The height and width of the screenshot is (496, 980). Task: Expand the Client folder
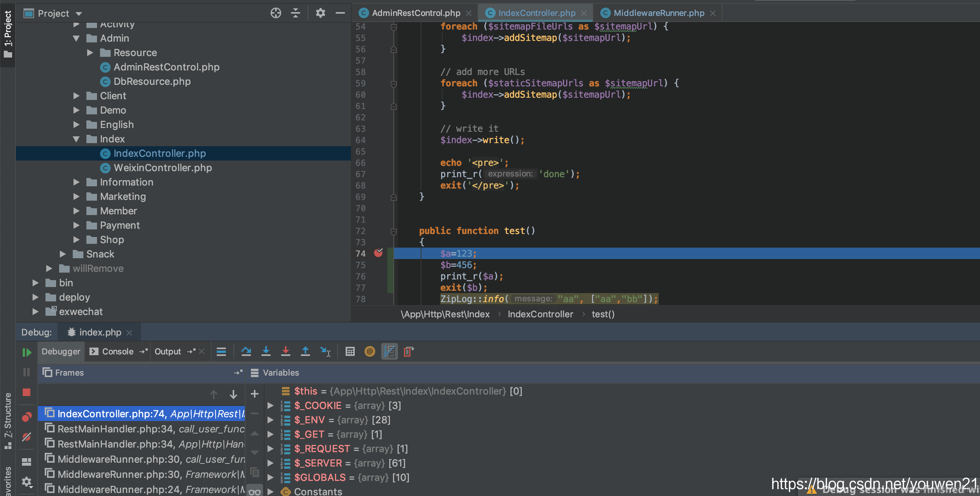(x=76, y=96)
